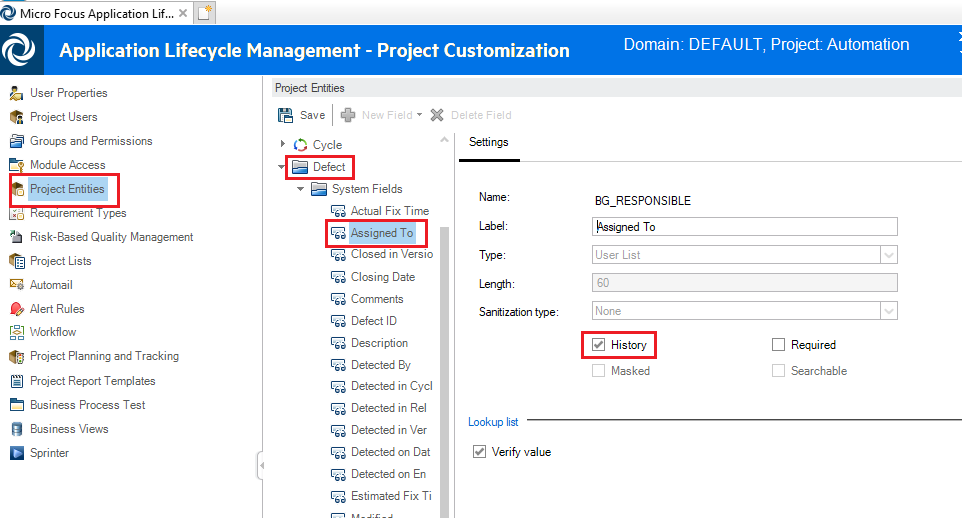
Task: Select Requirement Types in sidebar
Action: pyautogui.click(x=78, y=213)
